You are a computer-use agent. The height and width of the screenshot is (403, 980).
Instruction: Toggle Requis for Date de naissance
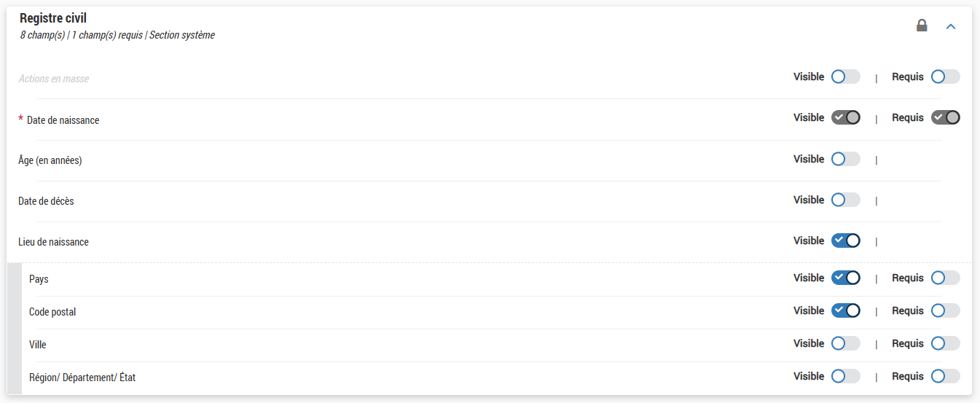[945, 117]
